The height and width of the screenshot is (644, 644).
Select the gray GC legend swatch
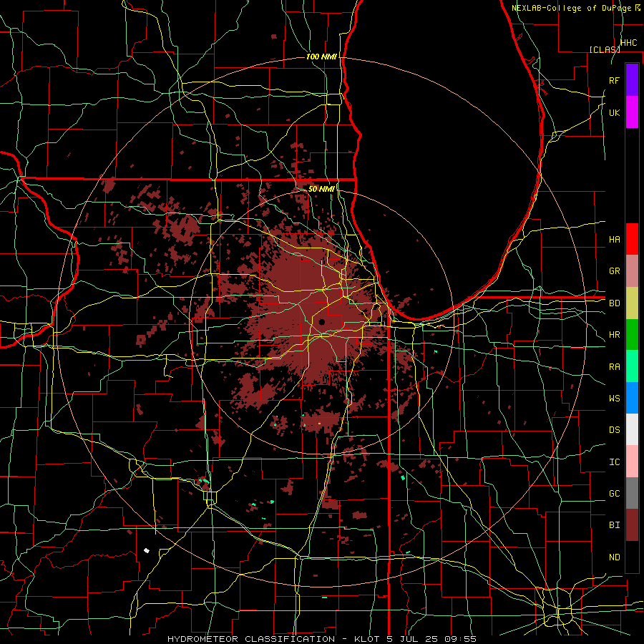pyautogui.click(x=632, y=493)
